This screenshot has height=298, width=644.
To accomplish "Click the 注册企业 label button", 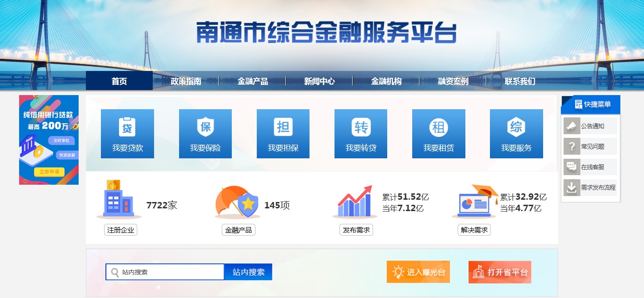I will [x=120, y=230].
